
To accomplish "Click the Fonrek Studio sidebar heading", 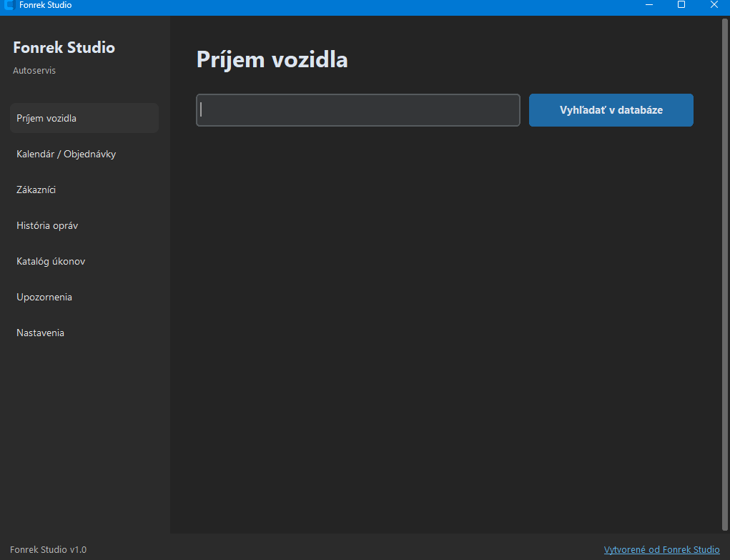I will coord(64,47).
